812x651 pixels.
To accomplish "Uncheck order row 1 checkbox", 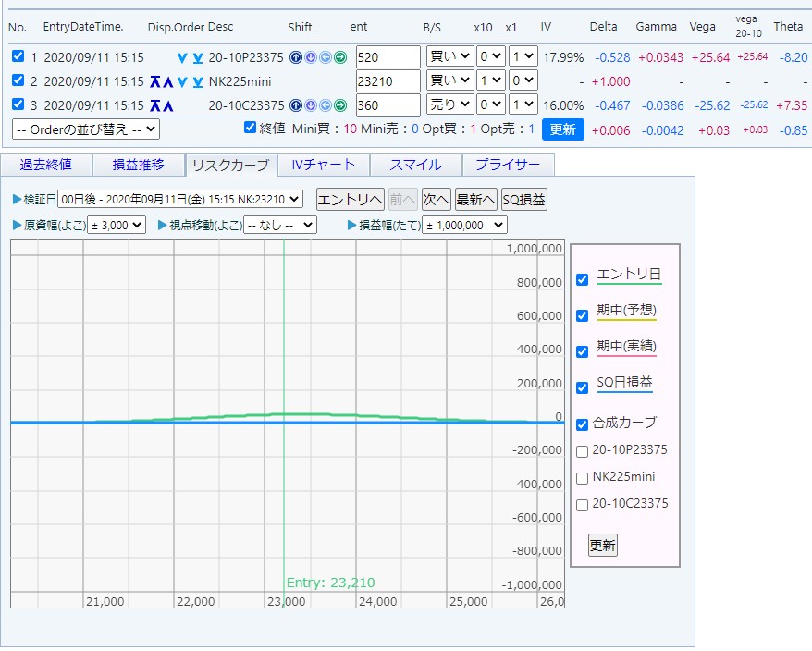I will click(x=18, y=55).
